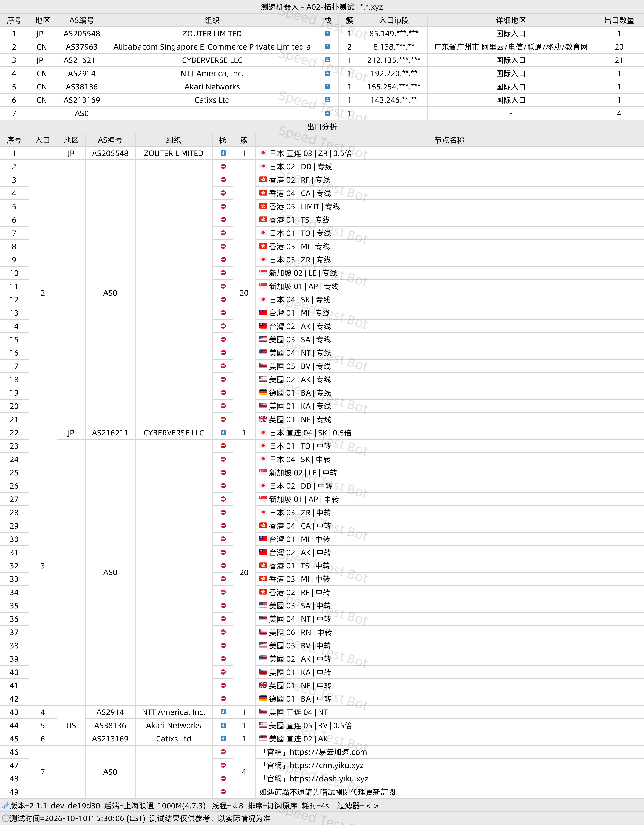Click the node name 香港 04 | CA | 中转
Viewport: 644px width, 825px height.
tap(300, 526)
